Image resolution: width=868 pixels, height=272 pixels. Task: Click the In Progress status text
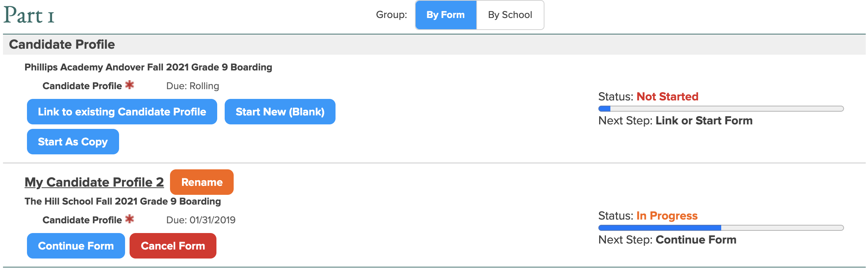pos(667,216)
